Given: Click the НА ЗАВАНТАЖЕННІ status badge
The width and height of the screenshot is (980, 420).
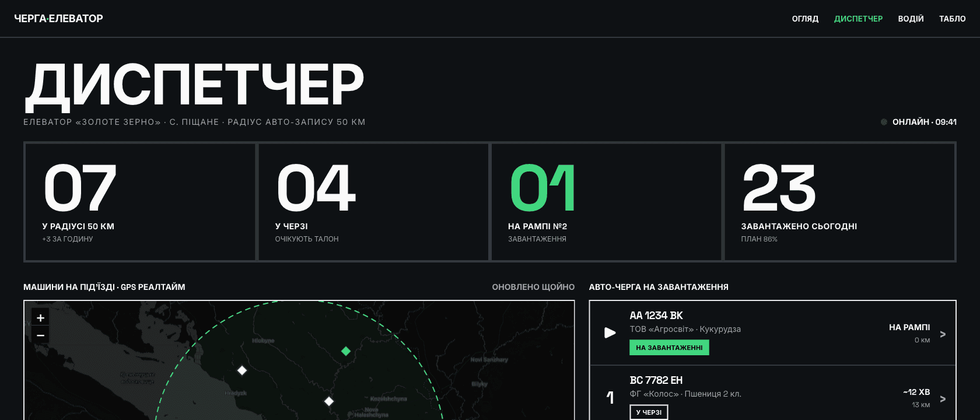Looking at the screenshot, I should pyautogui.click(x=669, y=348).
